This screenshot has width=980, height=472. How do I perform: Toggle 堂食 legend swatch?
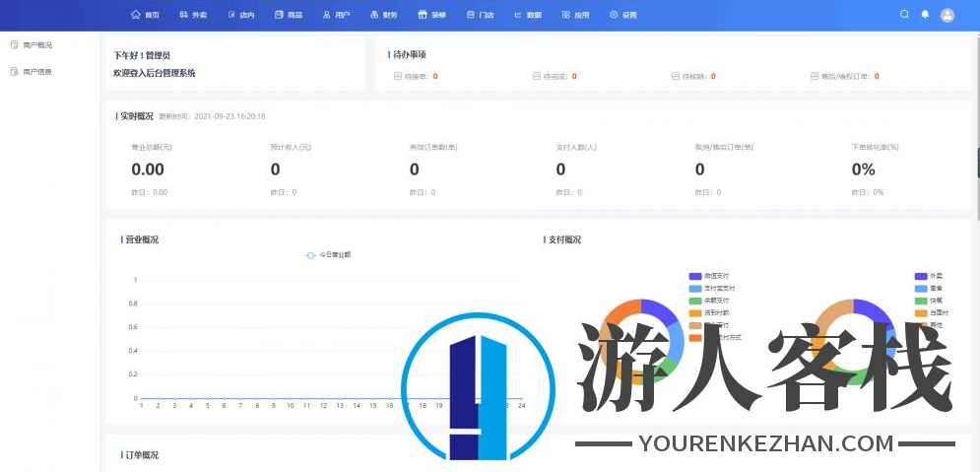click(x=921, y=288)
